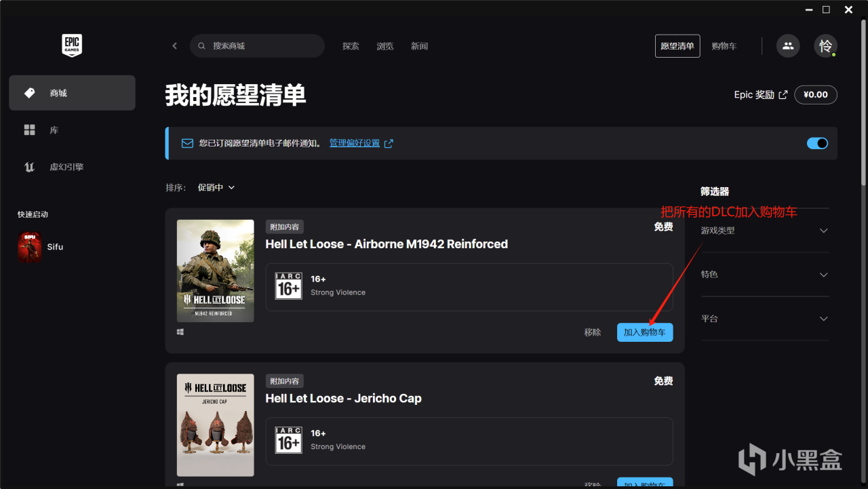Click the ¥0.00 balance button
The width and height of the screenshot is (868, 489).
pyautogui.click(x=816, y=95)
